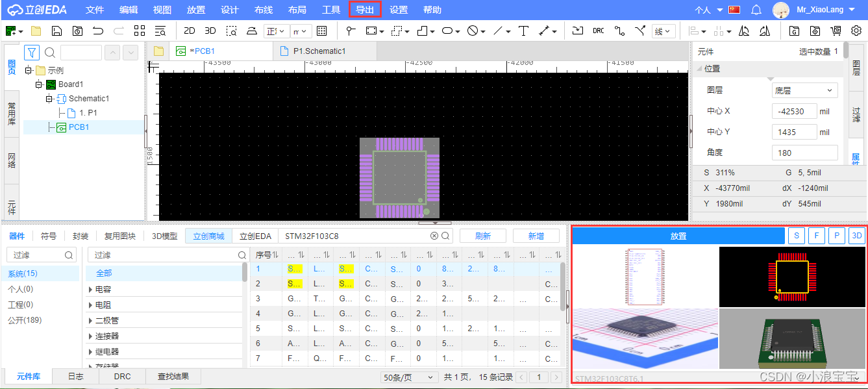Click the 放置 place button
Image resolution: width=868 pixels, height=389 pixels.
point(678,236)
